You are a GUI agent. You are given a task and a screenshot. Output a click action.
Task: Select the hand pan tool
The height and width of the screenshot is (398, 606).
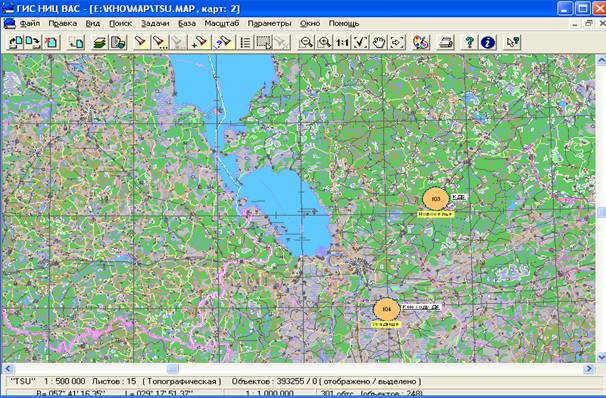(379, 42)
